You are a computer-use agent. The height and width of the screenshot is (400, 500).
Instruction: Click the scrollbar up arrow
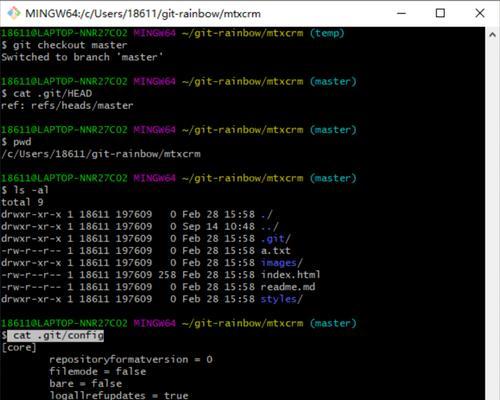(x=492, y=35)
